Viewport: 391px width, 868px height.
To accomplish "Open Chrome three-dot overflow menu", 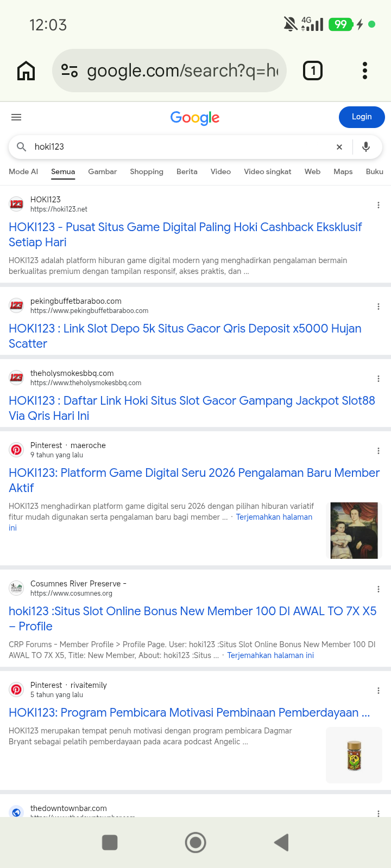I will click(365, 71).
